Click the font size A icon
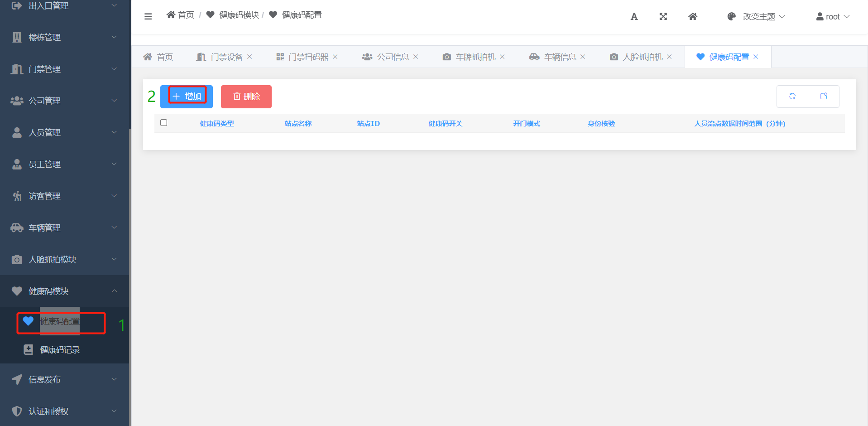The image size is (868, 426). (x=634, y=17)
